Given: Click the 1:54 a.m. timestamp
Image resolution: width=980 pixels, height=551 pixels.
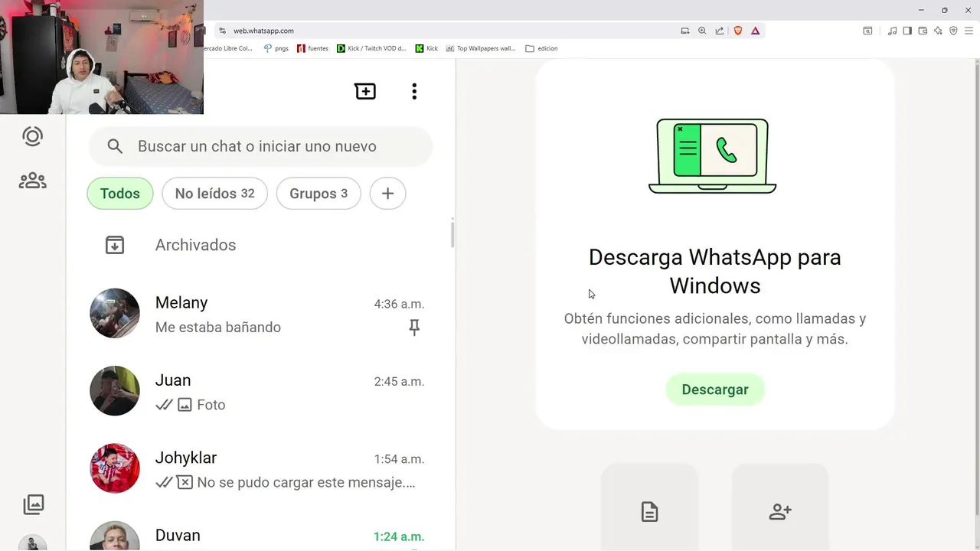Looking at the screenshot, I should pos(399,459).
